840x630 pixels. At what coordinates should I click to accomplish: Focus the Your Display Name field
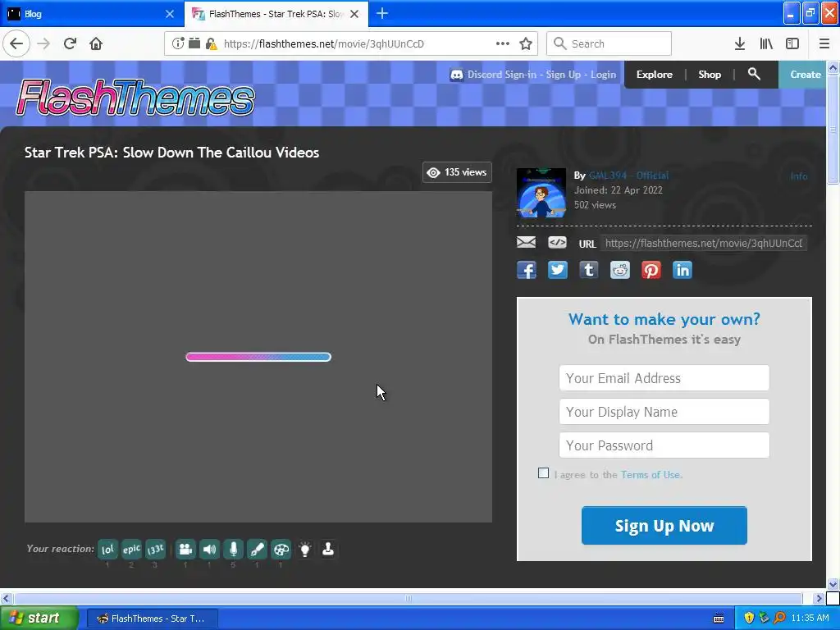tap(664, 412)
